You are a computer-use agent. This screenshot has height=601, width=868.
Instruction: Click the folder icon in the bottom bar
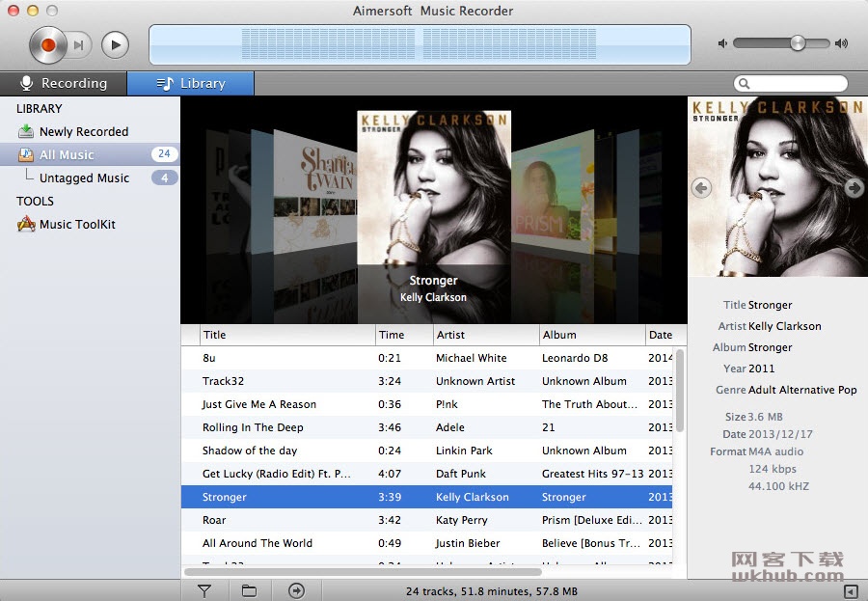pos(249,591)
